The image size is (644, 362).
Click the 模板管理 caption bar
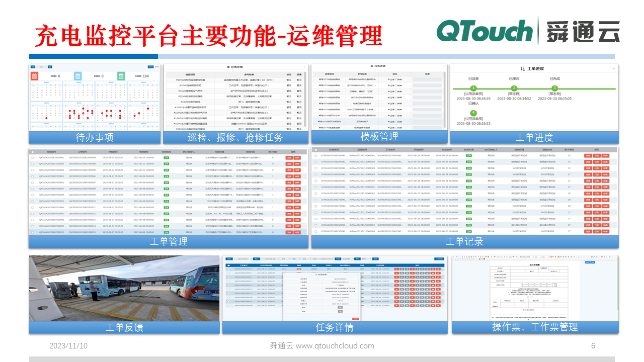379,136
